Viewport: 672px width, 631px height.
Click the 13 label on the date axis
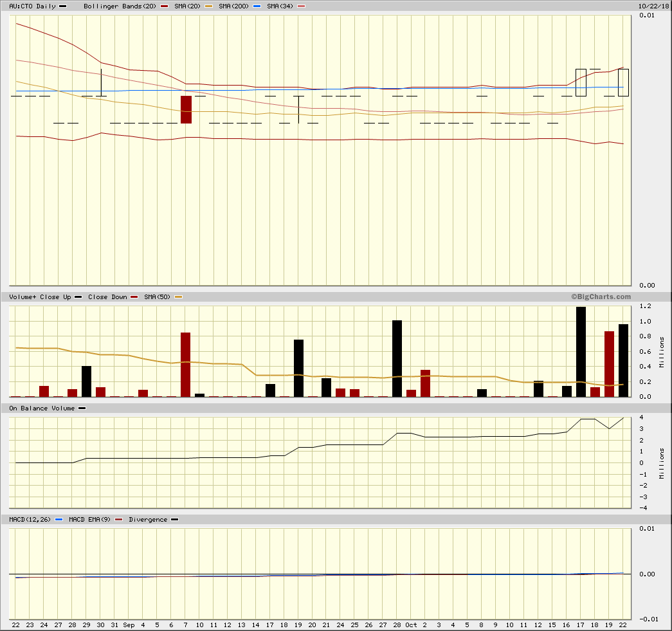tap(242, 625)
